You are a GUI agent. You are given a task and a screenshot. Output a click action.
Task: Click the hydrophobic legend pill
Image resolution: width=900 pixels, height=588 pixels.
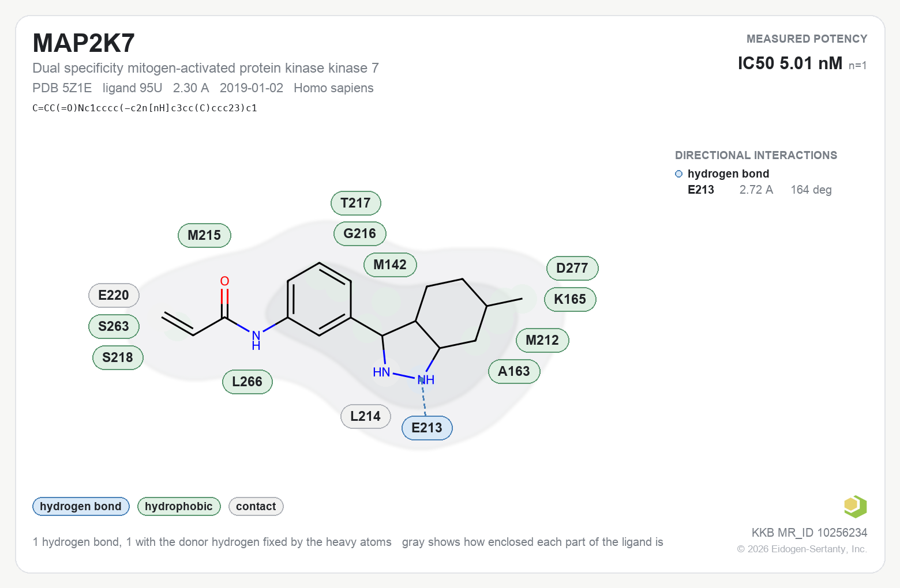pyautogui.click(x=179, y=506)
